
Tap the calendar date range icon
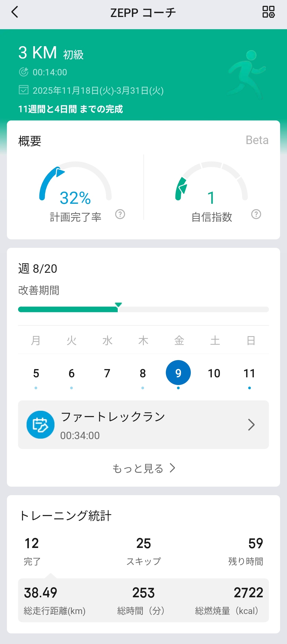tap(24, 90)
